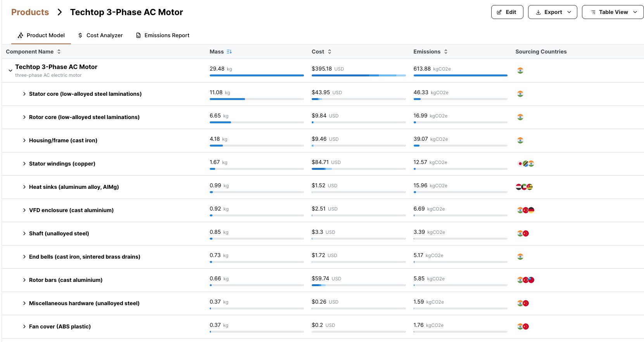Expand the Miscellaneous hardware row
Image resolution: width=644 pixels, height=342 pixels.
tap(24, 303)
